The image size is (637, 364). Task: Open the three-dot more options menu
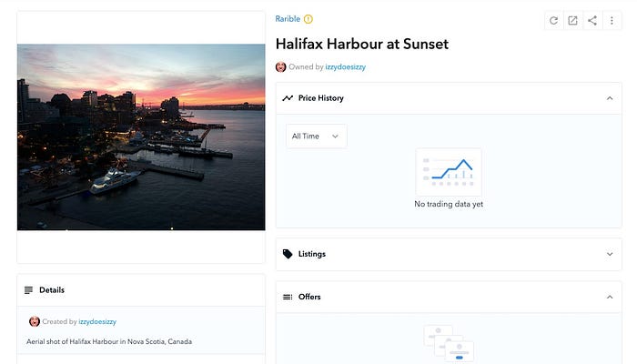tap(612, 21)
